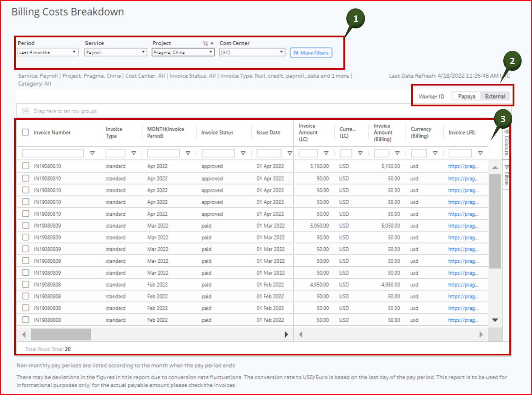Open the Period dropdown showing Last 4 months
Viewport: 532px width, 395px height.
[x=47, y=52]
